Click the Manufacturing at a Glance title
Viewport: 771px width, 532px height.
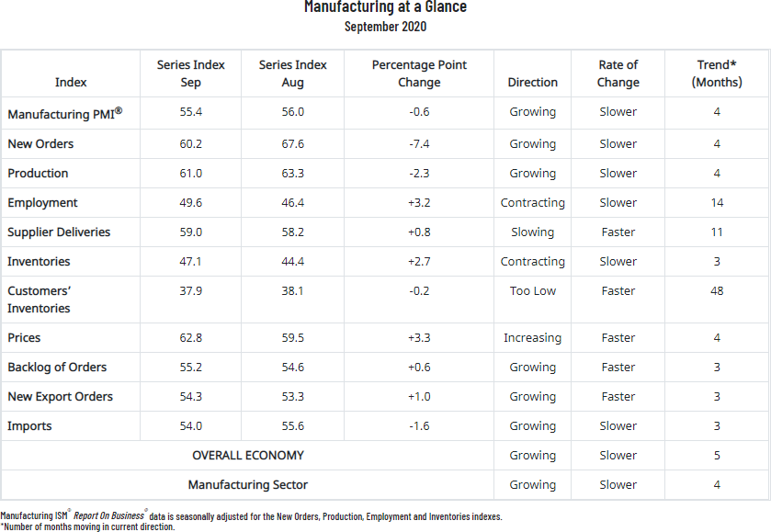click(385, 8)
